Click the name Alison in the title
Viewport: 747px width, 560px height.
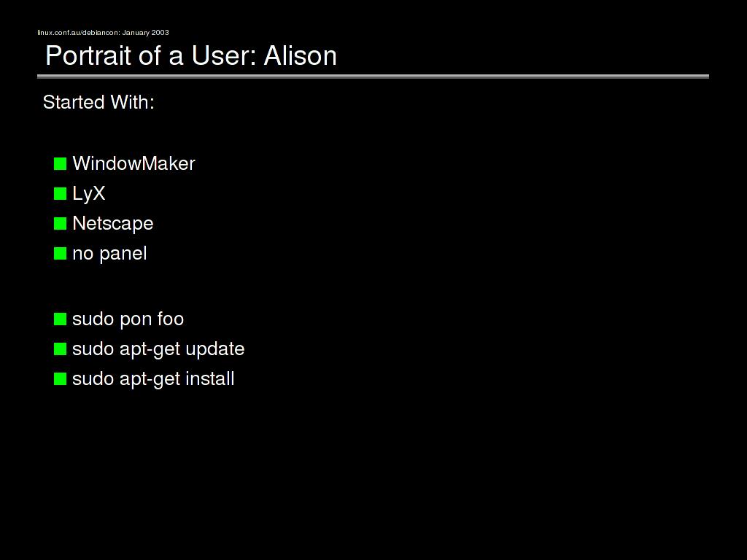(x=300, y=56)
